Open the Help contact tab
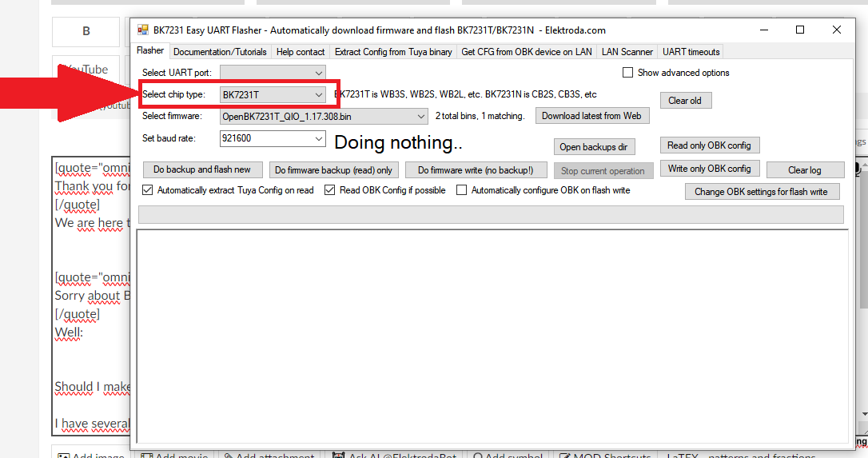Screen dimensions: 868x458 pyautogui.click(x=300, y=51)
